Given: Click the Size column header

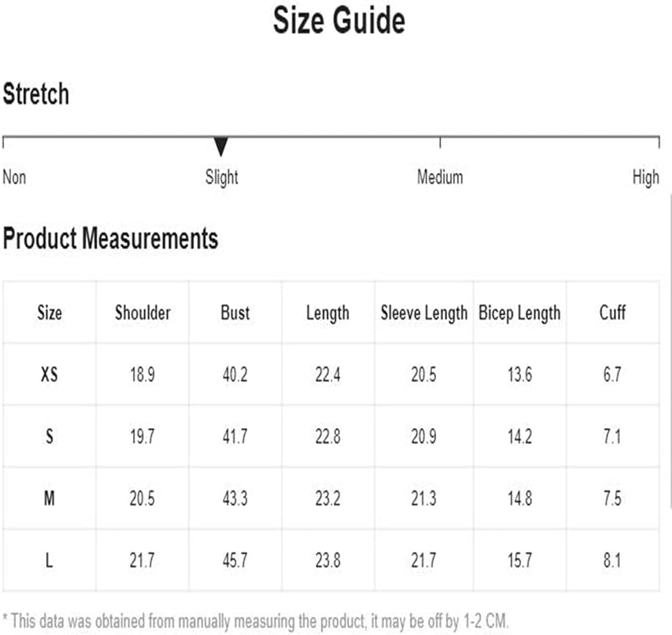Looking at the screenshot, I should [49, 313].
